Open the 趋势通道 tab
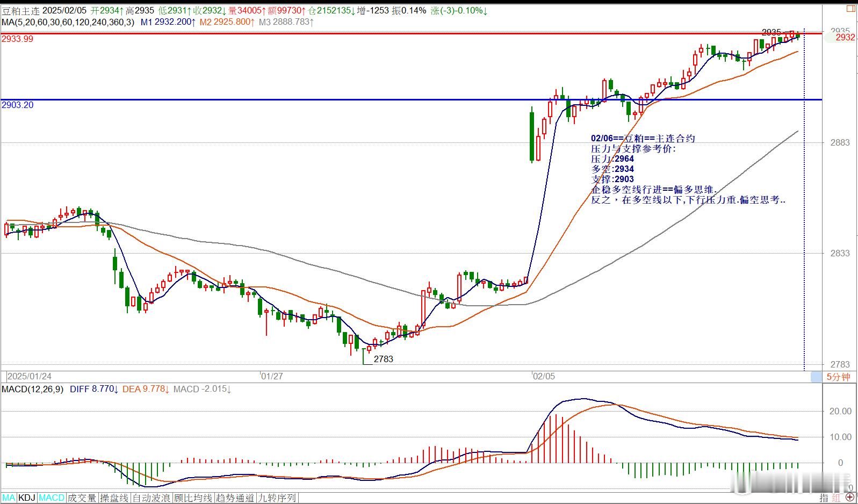 [235, 498]
